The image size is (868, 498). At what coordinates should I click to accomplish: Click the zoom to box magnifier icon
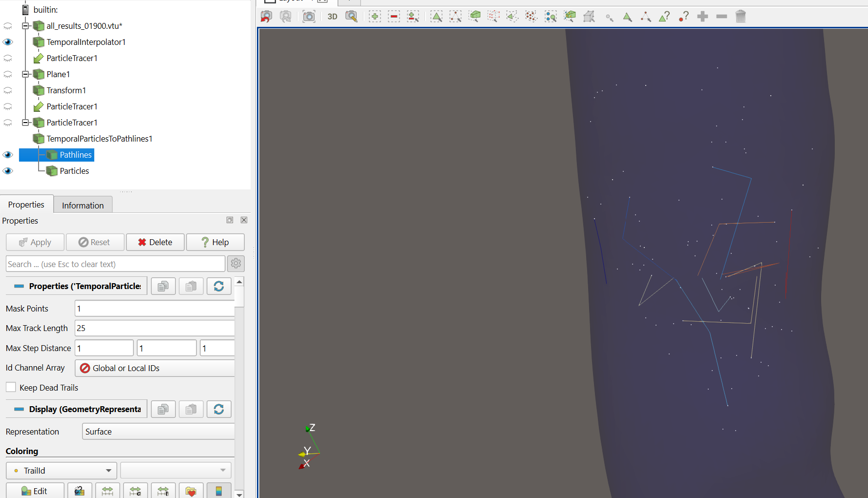351,17
